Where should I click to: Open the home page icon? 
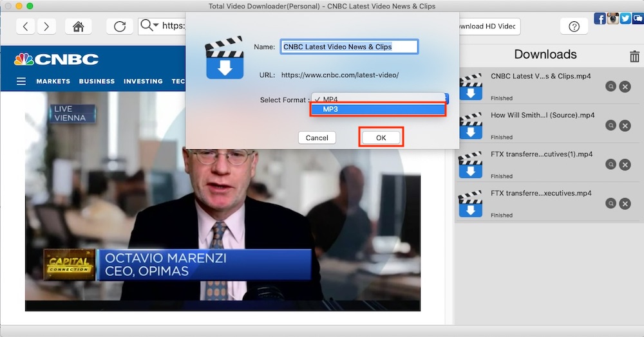point(78,26)
